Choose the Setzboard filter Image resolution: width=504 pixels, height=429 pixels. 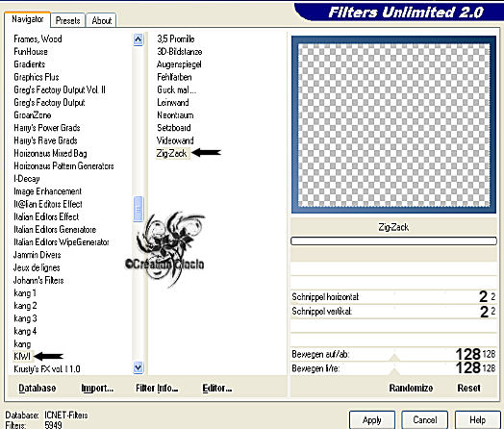174,128
